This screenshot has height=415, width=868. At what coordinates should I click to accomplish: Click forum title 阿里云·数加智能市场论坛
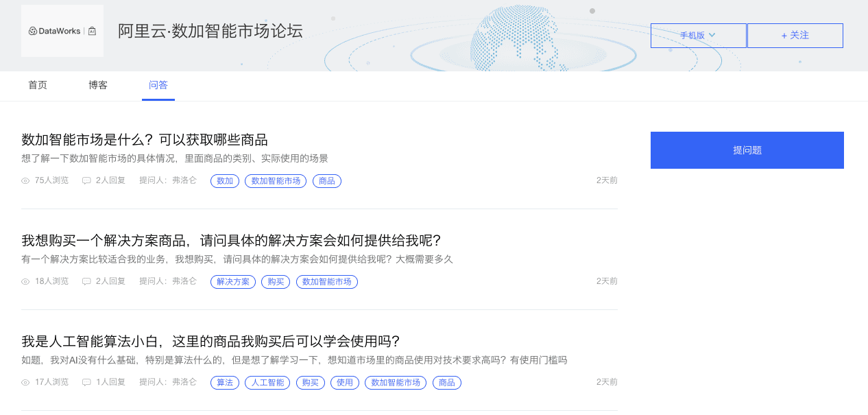pos(210,31)
